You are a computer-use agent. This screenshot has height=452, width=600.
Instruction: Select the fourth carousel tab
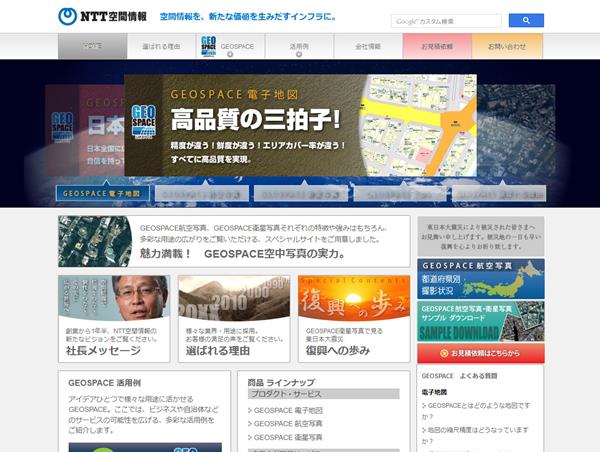pos(400,193)
